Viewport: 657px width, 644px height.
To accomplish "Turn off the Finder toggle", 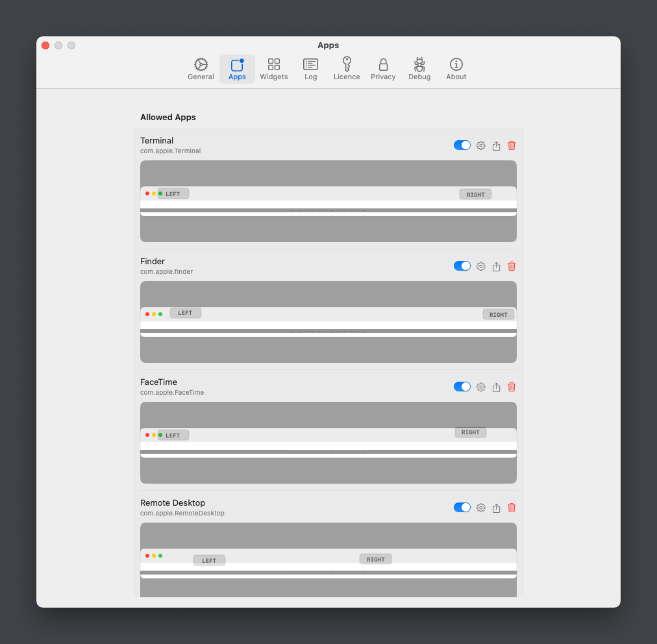I will tap(462, 266).
